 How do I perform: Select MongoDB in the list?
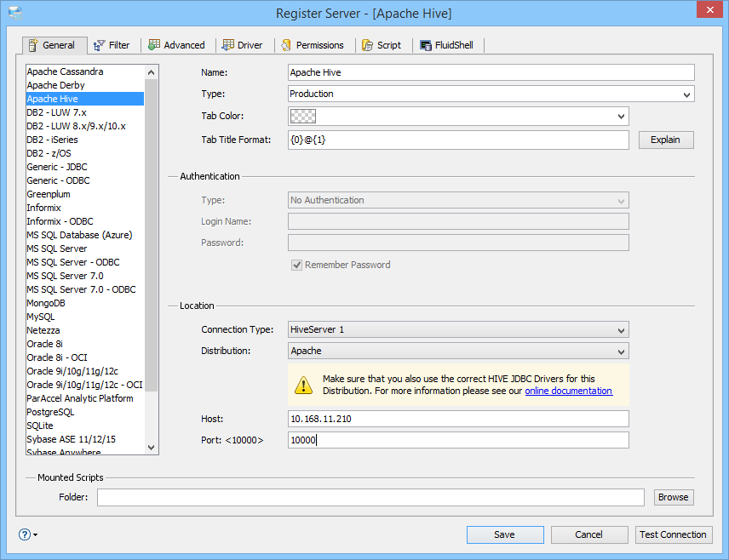[85, 303]
